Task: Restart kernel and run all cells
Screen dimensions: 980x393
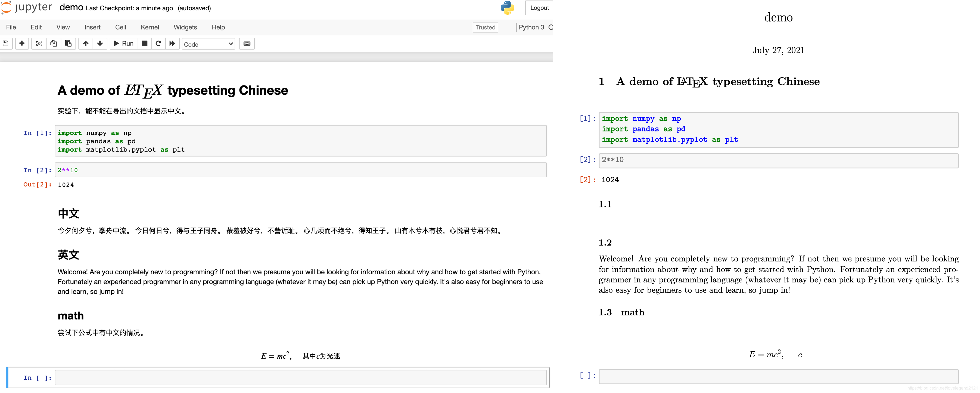Action: [x=172, y=44]
